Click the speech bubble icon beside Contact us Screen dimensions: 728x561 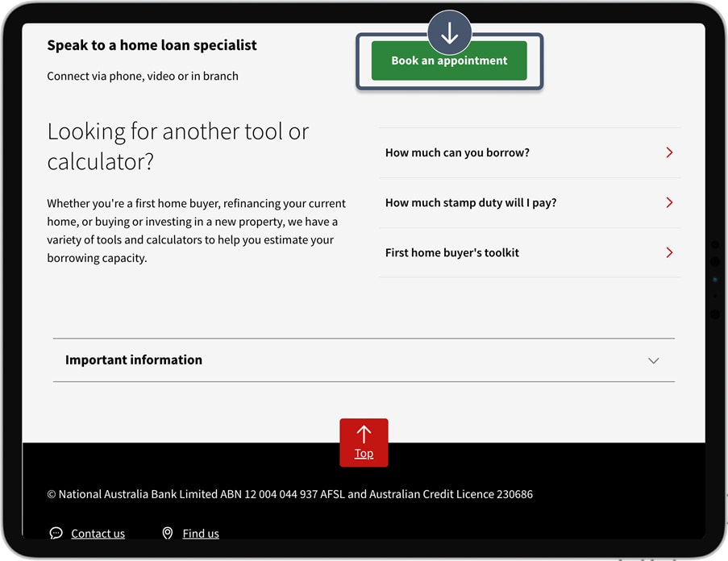[x=56, y=534]
